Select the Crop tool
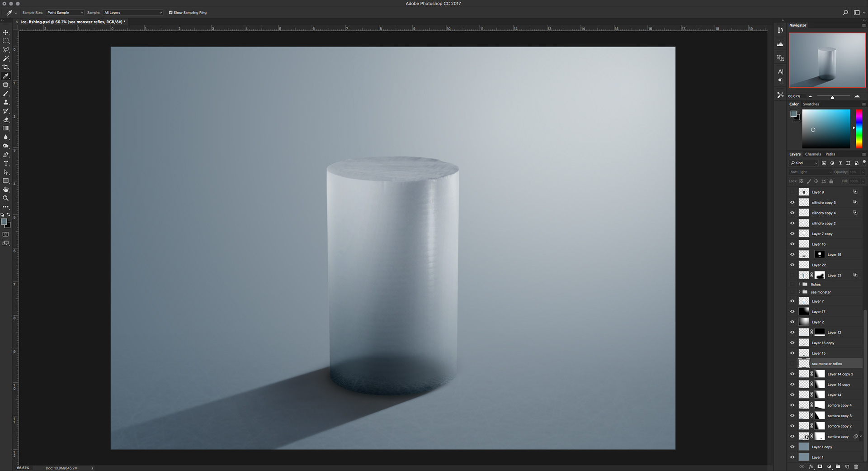 (x=6, y=67)
